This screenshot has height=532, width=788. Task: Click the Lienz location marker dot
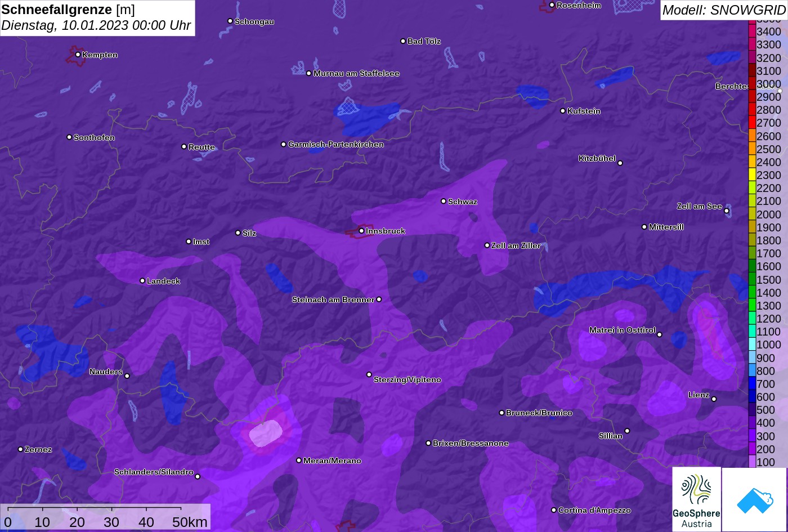(x=714, y=399)
